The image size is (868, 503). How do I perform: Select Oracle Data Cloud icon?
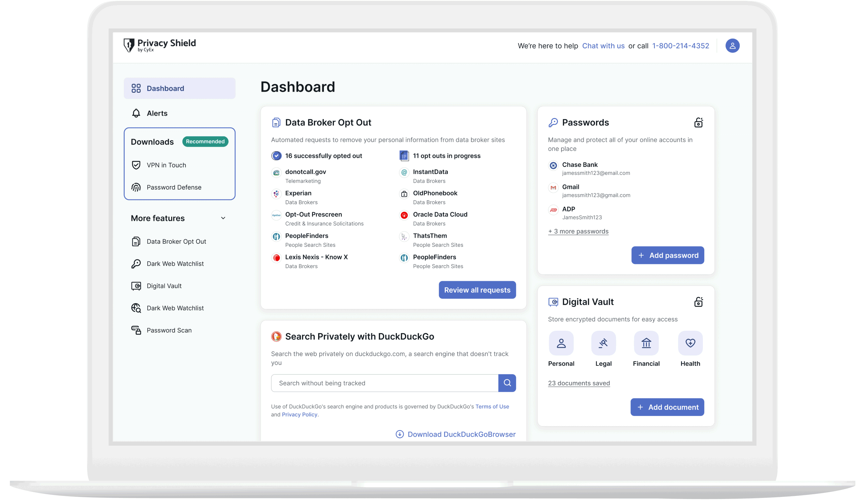point(404,215)
